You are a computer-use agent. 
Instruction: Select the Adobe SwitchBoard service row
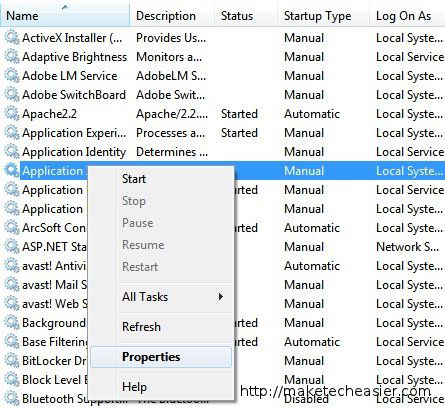point(222,95)
